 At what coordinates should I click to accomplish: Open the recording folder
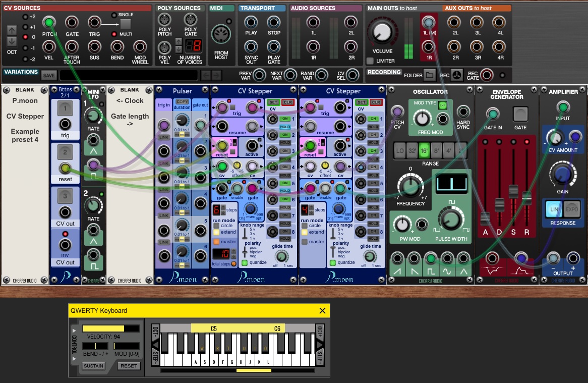click(429, 76)
